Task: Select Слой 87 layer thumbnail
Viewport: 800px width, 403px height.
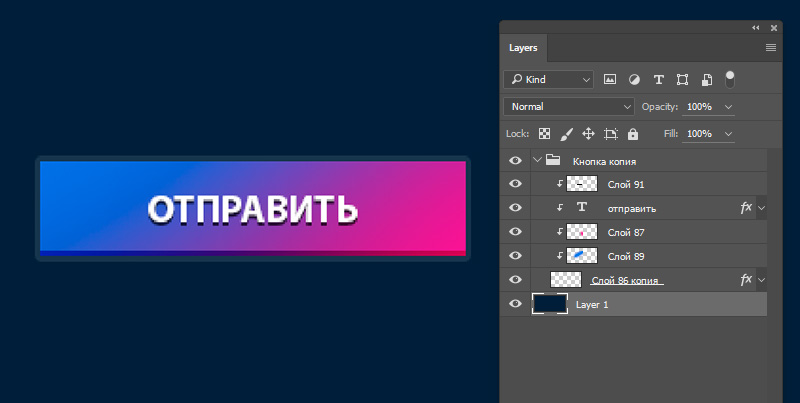Action: click(582, 232)
